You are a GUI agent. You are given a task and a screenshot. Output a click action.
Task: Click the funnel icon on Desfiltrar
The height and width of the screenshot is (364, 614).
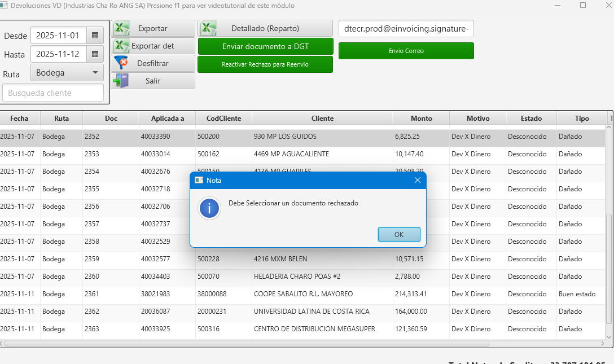click(x=122, y=63)
